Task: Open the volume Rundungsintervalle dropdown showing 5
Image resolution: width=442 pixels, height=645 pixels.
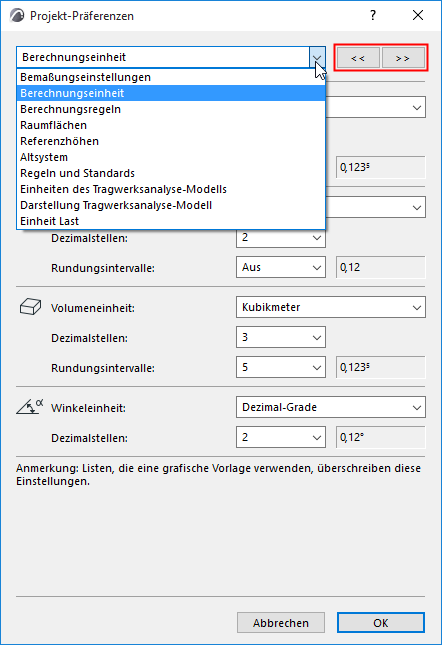Action: click(281, 367)
